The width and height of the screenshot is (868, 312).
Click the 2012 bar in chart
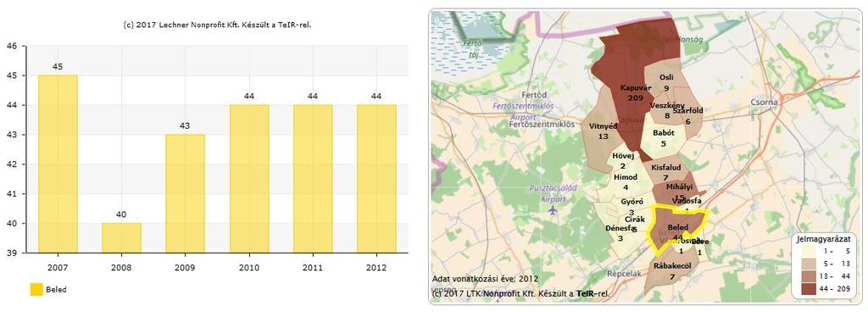click(376, 179)
